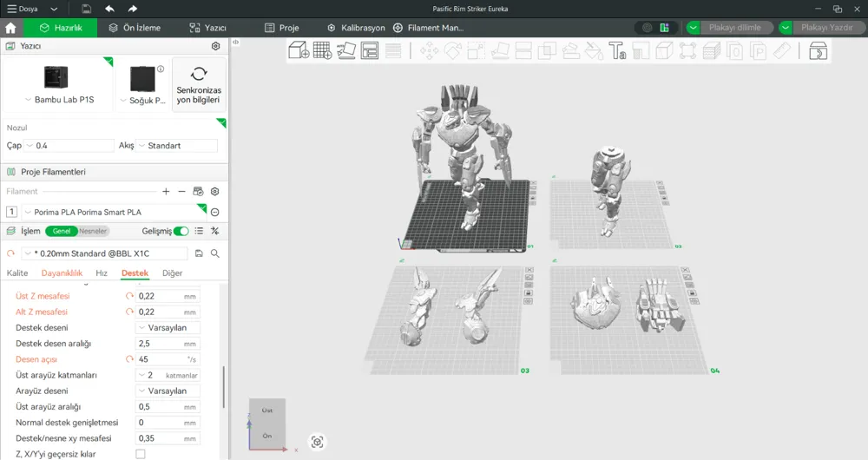Select the Text shape tool
The height and width of the screenshot is (460, 868).
coord(617,51)
